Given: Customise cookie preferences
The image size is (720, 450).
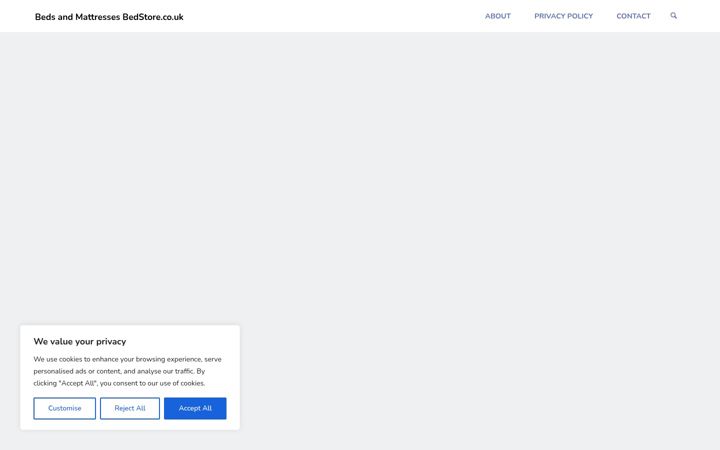Looking at the screenshot, I should pyautogui.click(x=65, y=408).
